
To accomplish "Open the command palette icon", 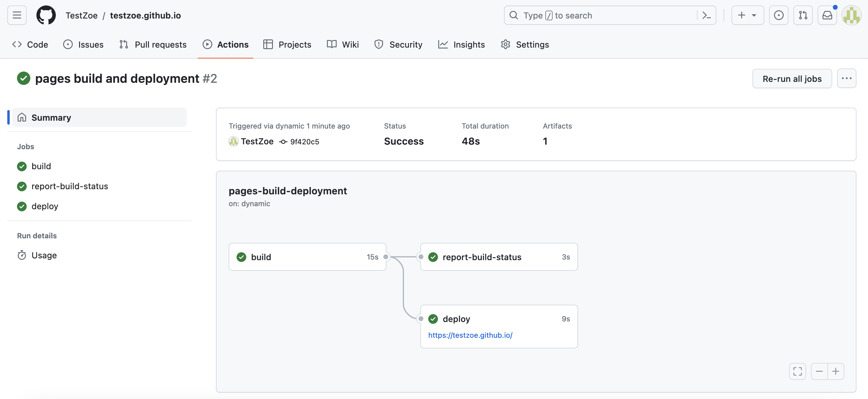I will point(706,15).
